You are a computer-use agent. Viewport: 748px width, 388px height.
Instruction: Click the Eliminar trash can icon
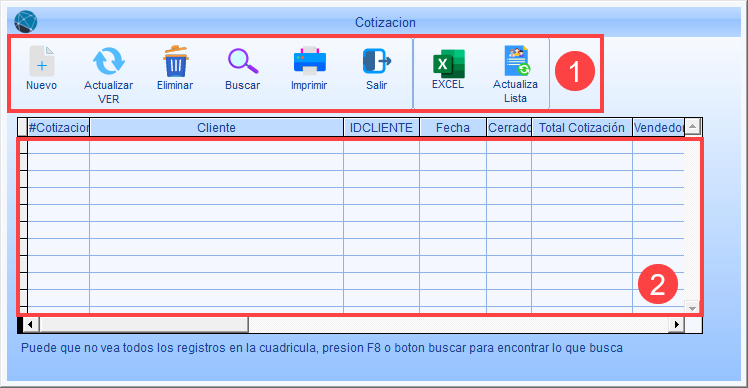175,61
